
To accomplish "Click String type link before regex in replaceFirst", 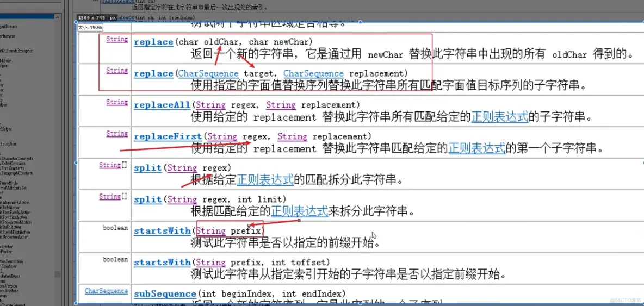I will pyautogui.click(x=222, y=136).
